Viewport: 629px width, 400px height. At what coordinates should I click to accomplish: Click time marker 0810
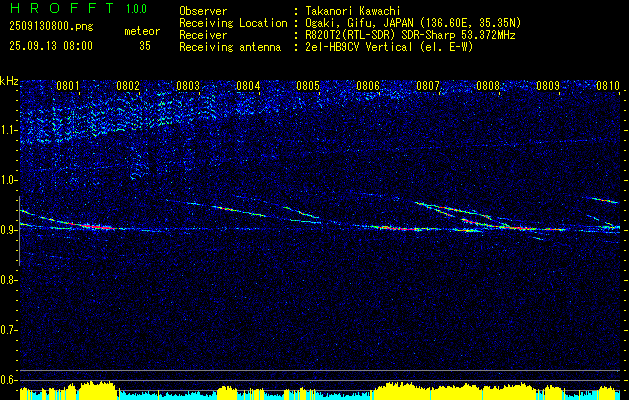click(x=608, y=85)
